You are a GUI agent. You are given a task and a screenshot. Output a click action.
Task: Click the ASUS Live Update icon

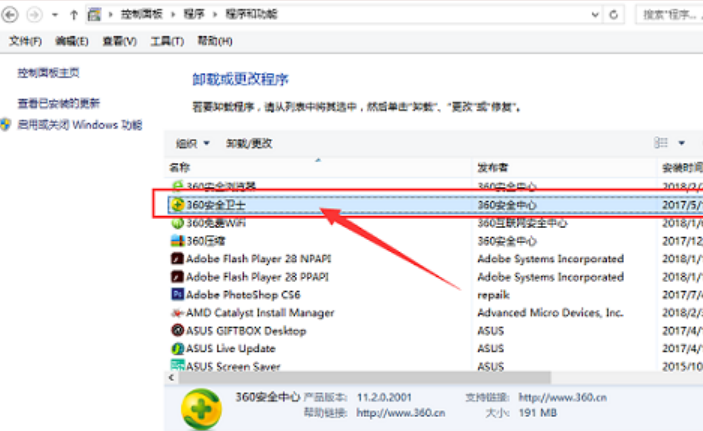[x=177, y=349]
